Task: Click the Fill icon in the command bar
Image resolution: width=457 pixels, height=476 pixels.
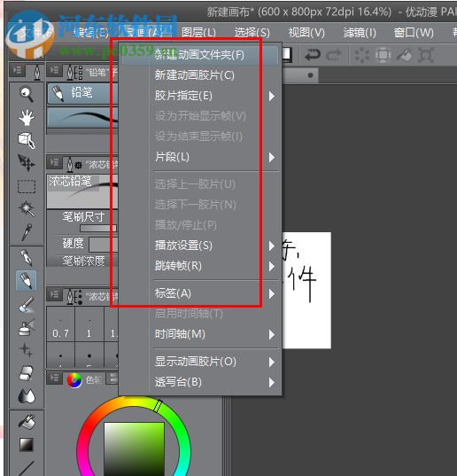Action: click(x=404, y=55)
